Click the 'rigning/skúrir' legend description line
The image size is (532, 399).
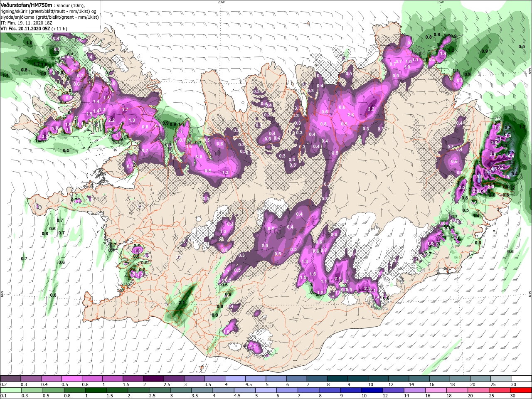pos(49,12)
